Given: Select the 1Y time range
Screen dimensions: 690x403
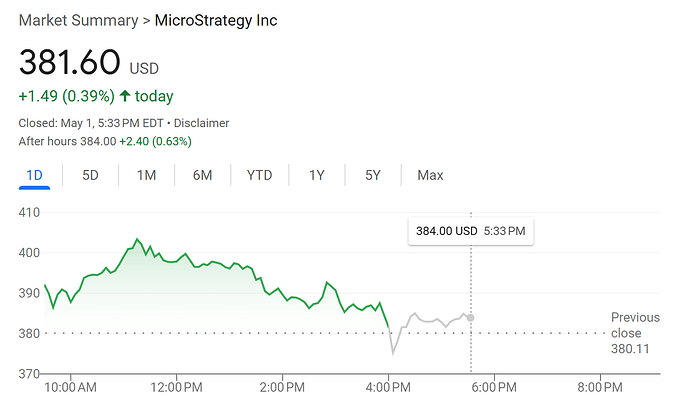Looking at the screenshot, I should pos(316,175).
